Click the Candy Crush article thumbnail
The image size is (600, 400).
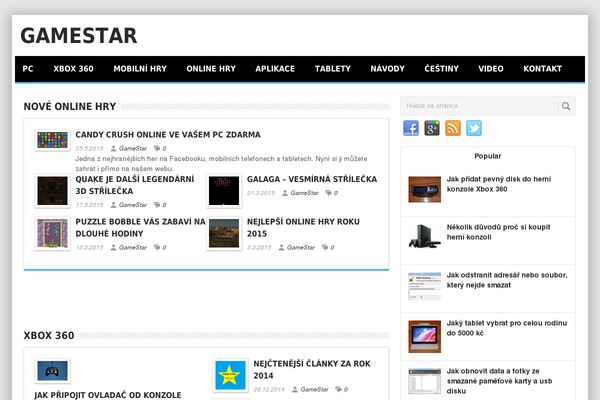tap(52, 140)
